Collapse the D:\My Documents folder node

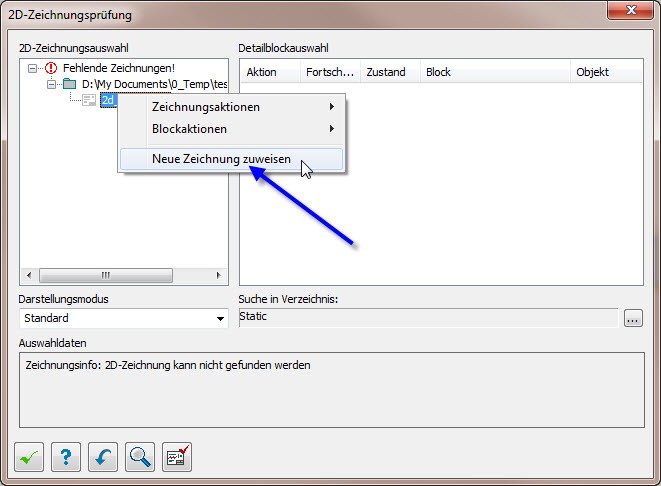[x=51, y=84]
